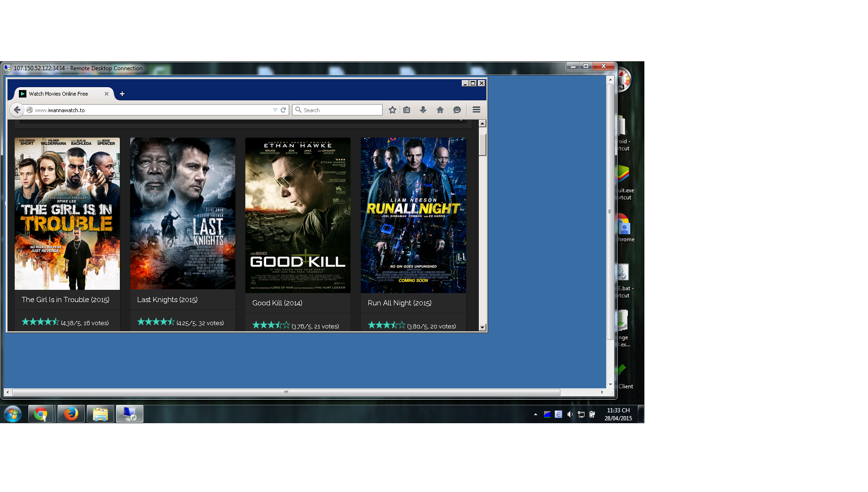This screenshot has height=492, width=868.
Task: Bookmark this page with the star icon
Action: 392,110
